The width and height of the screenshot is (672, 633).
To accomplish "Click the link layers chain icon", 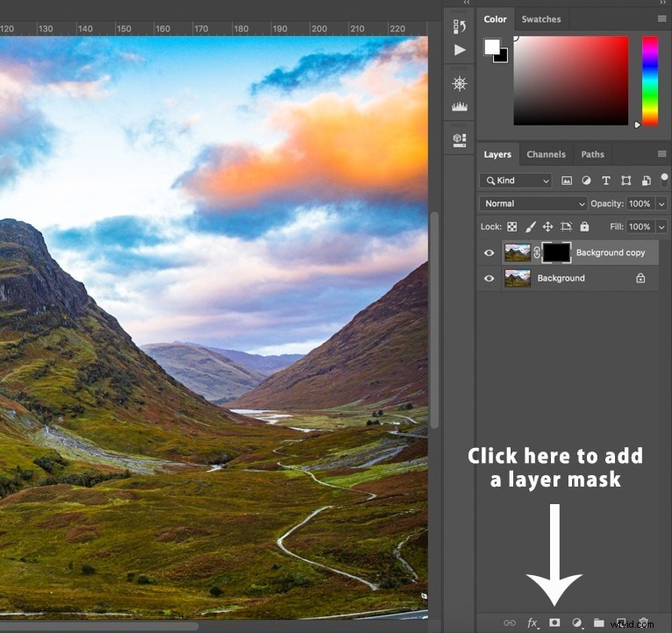I will [x=510, y=622].
